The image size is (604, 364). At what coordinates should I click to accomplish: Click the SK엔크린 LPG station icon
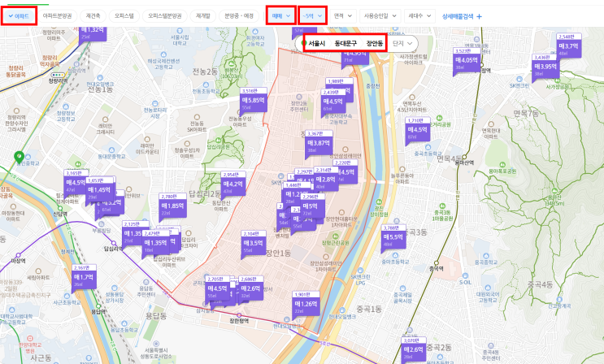[360, 271]
